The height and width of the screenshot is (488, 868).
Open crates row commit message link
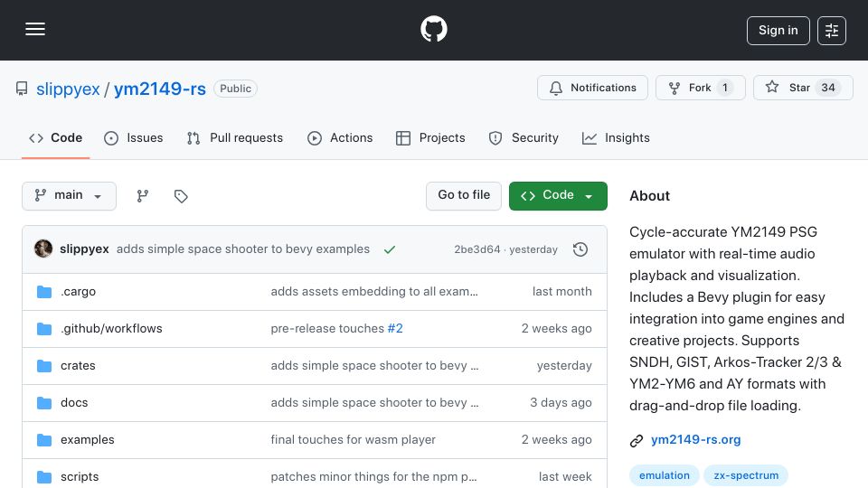[374, 366]
